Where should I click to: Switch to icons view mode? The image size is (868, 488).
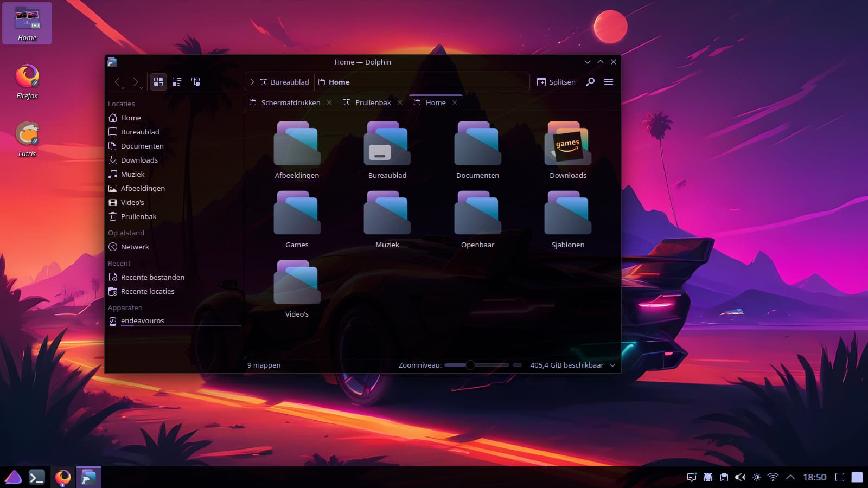pyautogui.click(x=158, y=82)
